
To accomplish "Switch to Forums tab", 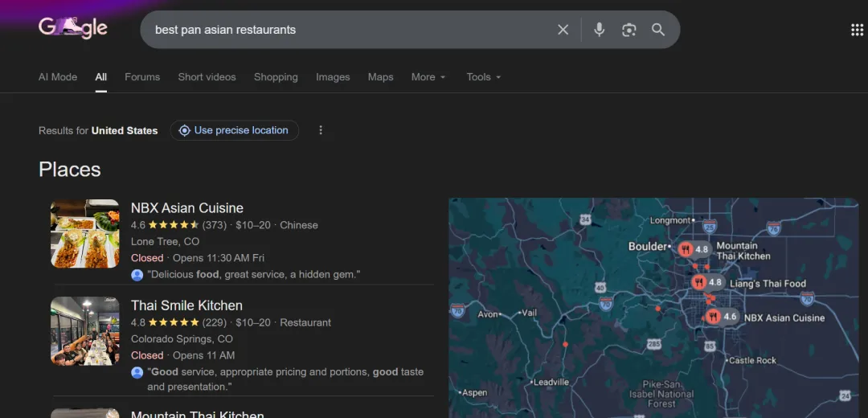I will pos(142,77).
